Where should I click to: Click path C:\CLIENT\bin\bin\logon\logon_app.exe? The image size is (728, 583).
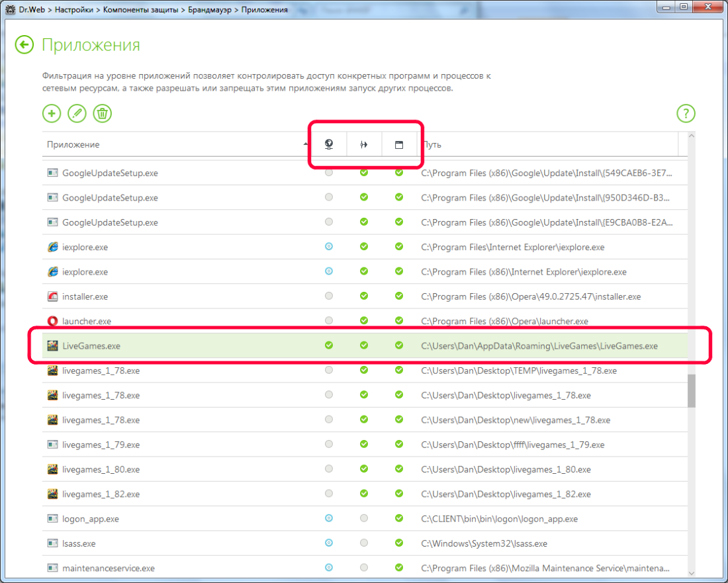pyautogui.click(x=499, y=519)
